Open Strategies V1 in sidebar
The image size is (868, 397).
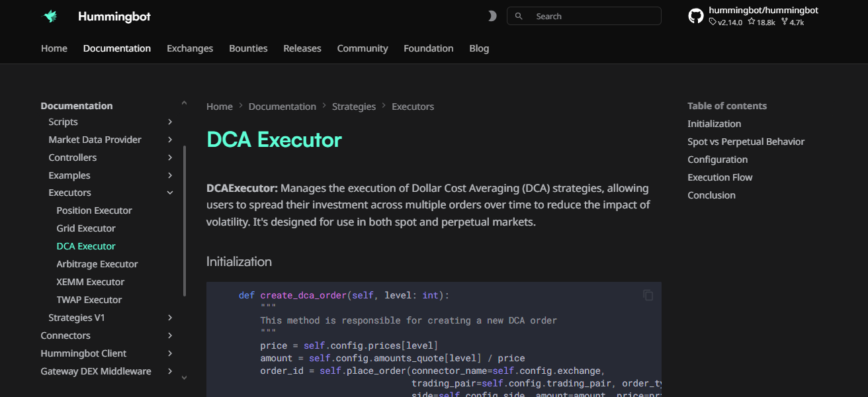click(x=77, y=318)
